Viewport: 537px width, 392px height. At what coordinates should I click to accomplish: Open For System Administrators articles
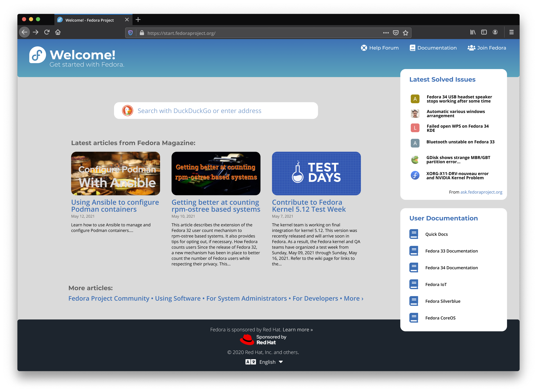click(247, 299)
